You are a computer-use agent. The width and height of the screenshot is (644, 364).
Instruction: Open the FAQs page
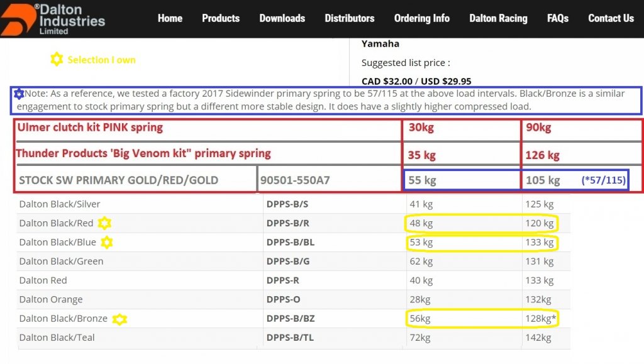(558, 18)
